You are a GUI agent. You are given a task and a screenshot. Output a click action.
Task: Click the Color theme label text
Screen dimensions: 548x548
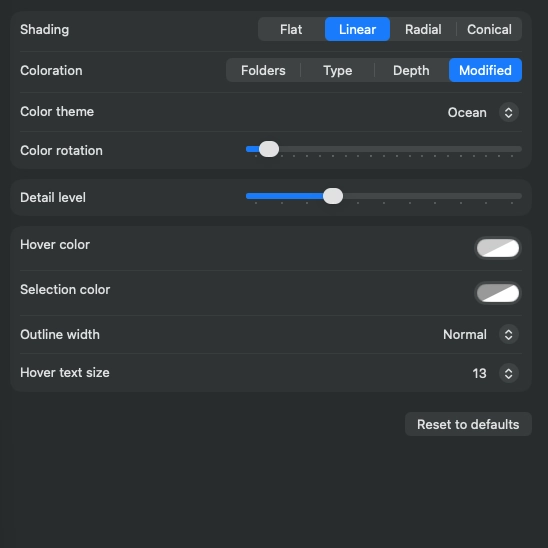57,112
